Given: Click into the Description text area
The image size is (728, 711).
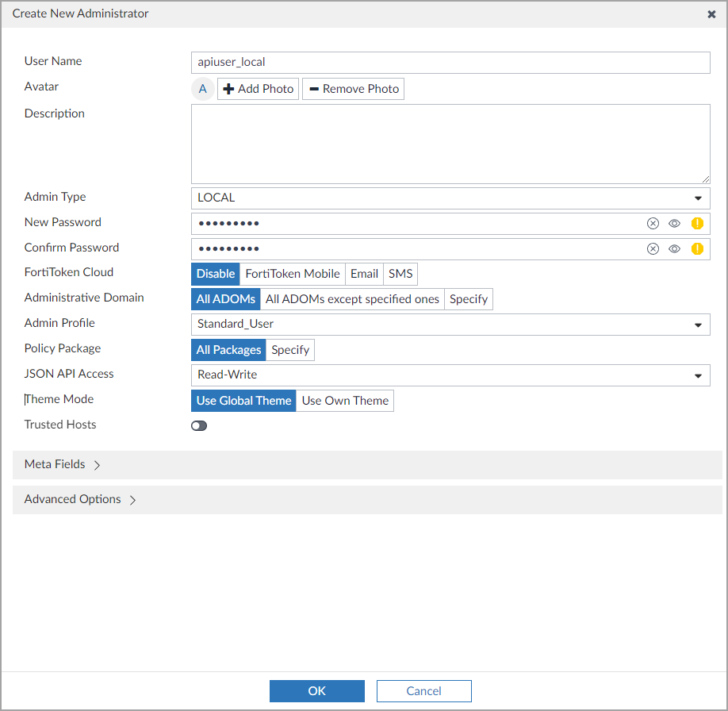Looking at the screenshot, I should click(450, 144).
